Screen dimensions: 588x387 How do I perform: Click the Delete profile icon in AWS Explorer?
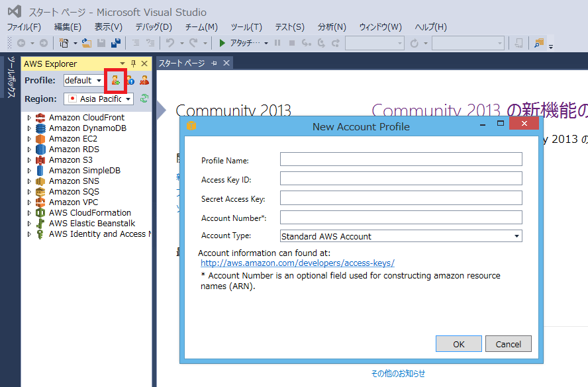pos(144,80)
